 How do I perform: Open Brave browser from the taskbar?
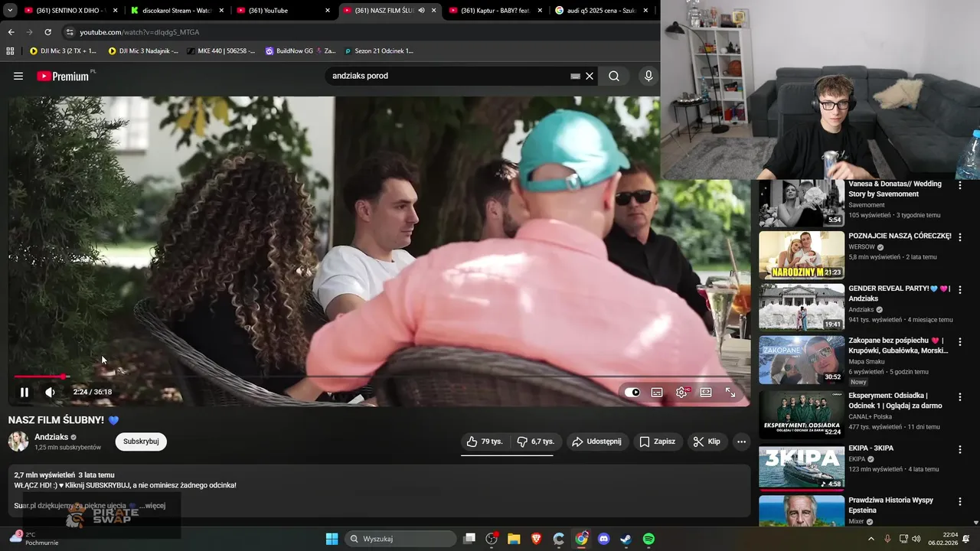coord(536,539)
